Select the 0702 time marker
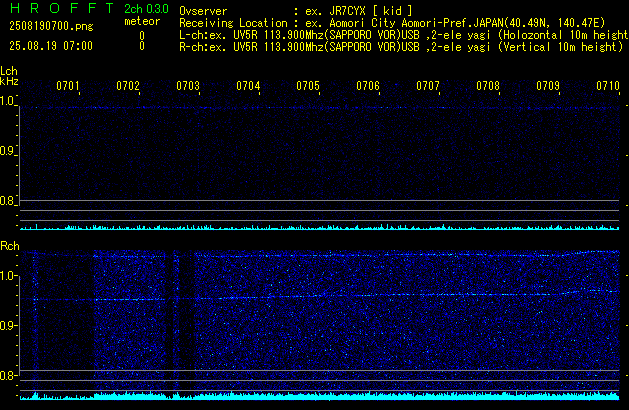The height and width of the screenshot is (410, 629). pyautogui.click(x=128, y=86)
